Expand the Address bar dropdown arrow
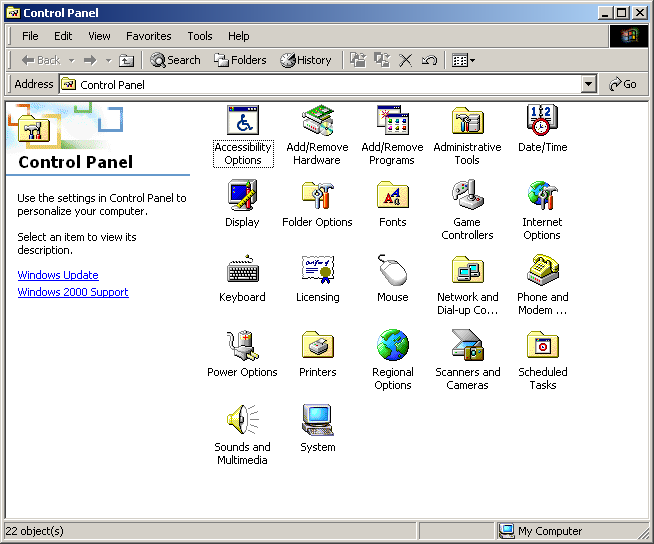Viewport: 654px width, 544px height. (x=588, y=84)
